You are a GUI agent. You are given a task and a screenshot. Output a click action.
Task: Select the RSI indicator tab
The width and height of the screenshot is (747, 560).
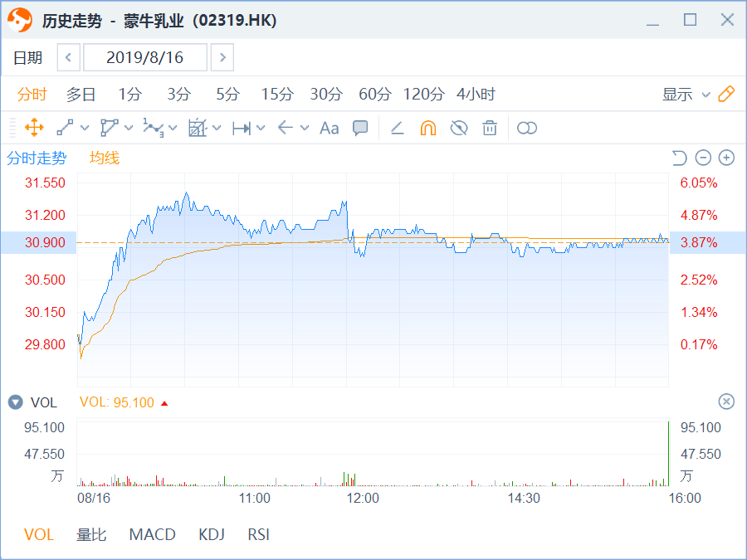point(259,534)
